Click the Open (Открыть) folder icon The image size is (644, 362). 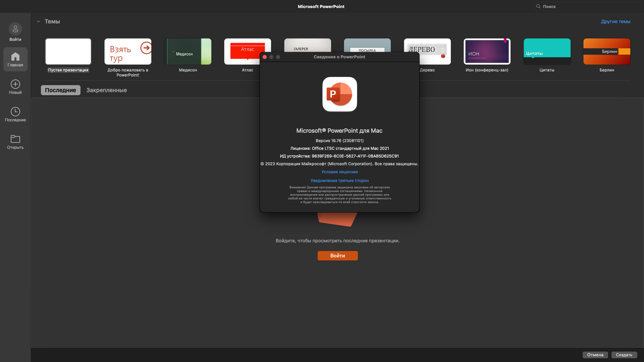15,139
